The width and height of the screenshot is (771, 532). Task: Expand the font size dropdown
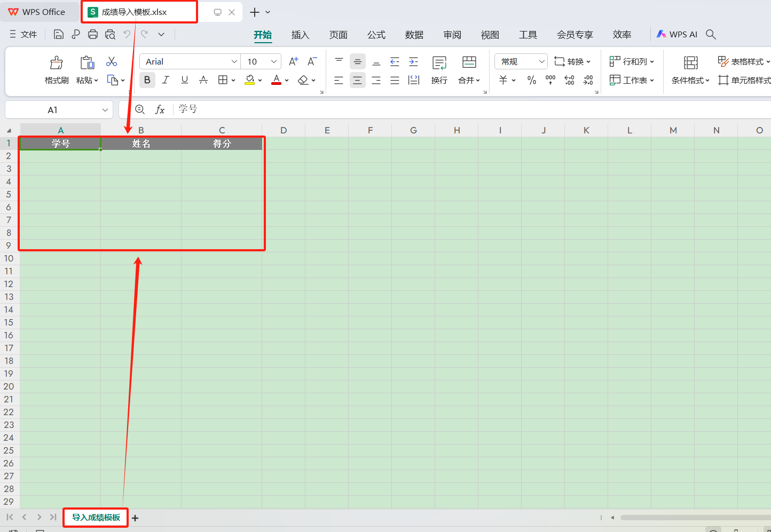pyautogui.click(x=274, y=62)
